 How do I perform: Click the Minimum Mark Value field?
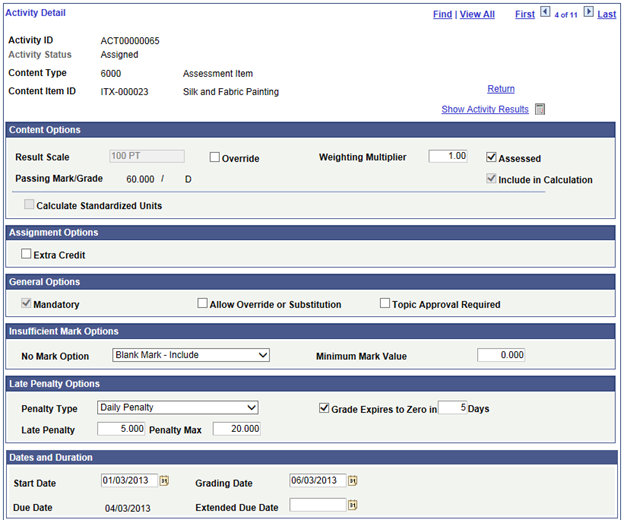(x=501, y=355)
